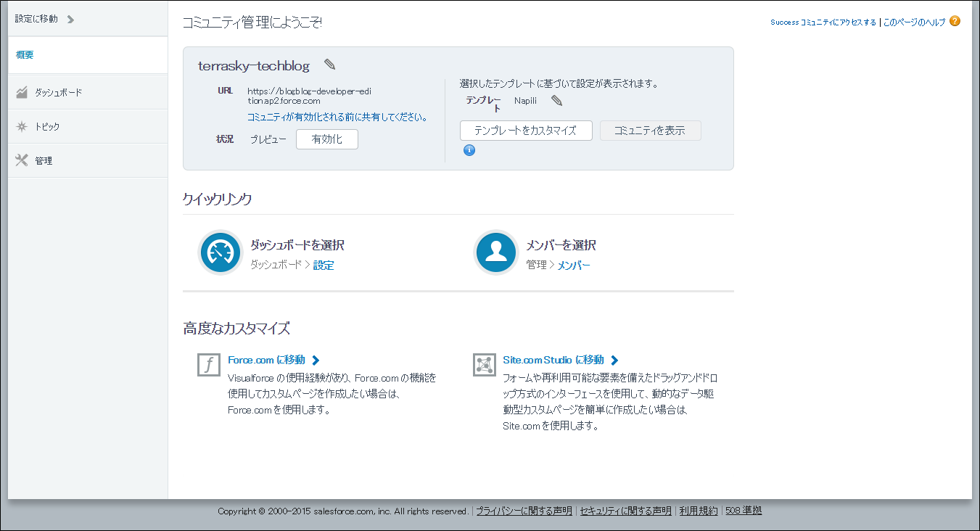Click the member person circle icon
The height and width of the screenshot is (531, 980).
(495, 252)
